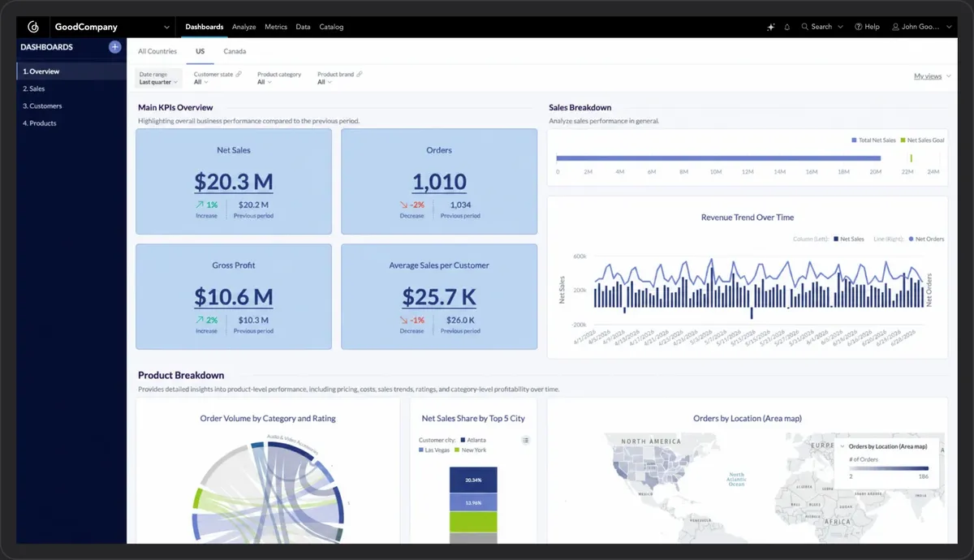Click the Sales Breakdown section heading
The image size is (974, 560).
pyautogui.click(x=580, y=107)
